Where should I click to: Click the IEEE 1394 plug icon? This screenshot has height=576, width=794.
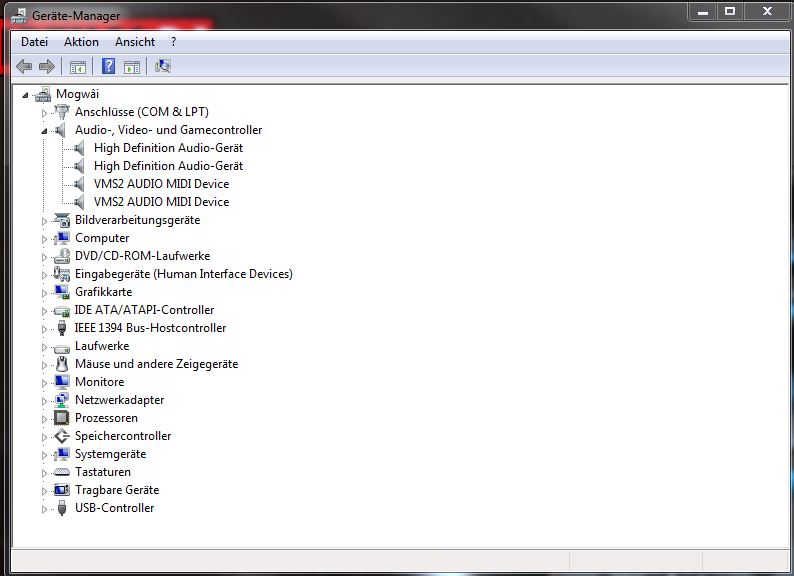pos(62,328)
